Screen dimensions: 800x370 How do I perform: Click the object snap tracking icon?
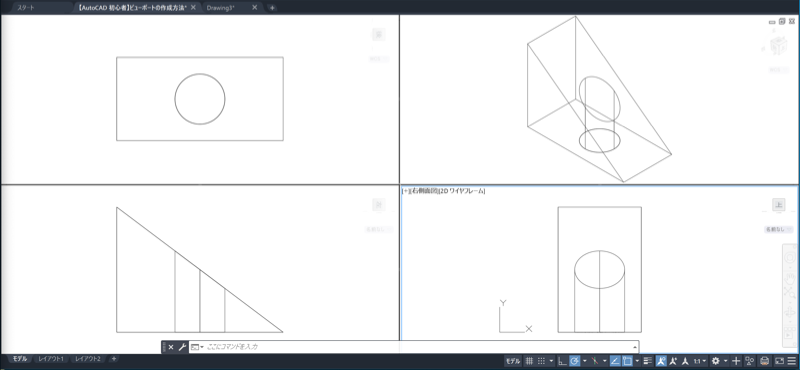tap(614, 361)
